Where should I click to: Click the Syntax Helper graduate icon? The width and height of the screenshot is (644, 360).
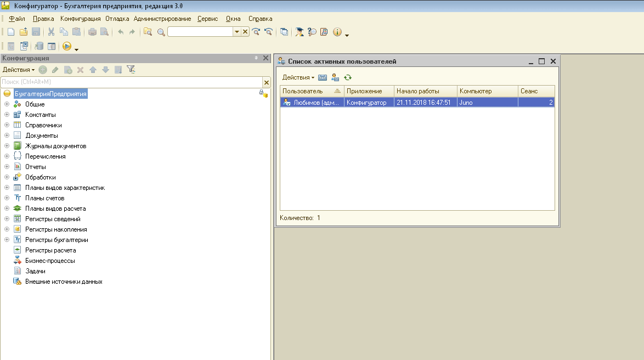pos(300,32)
